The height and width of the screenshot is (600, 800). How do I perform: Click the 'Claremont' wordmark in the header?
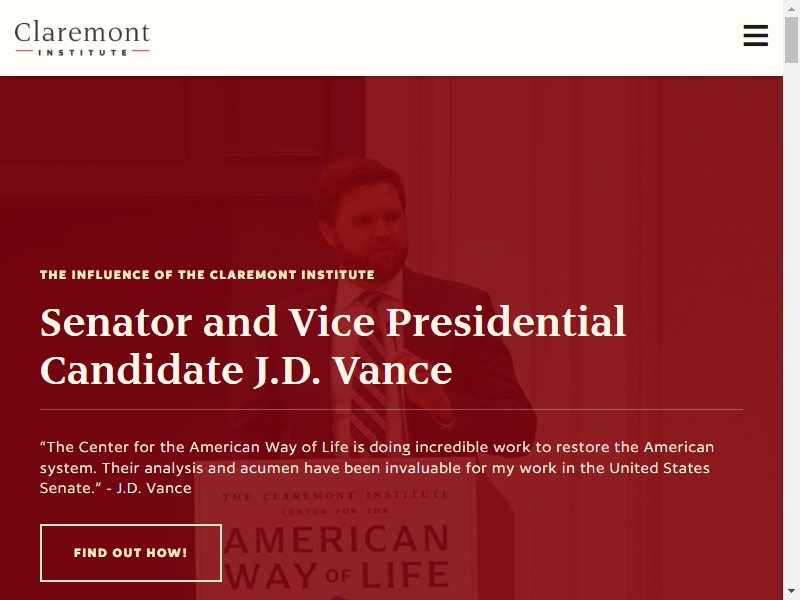pos(82,32)
